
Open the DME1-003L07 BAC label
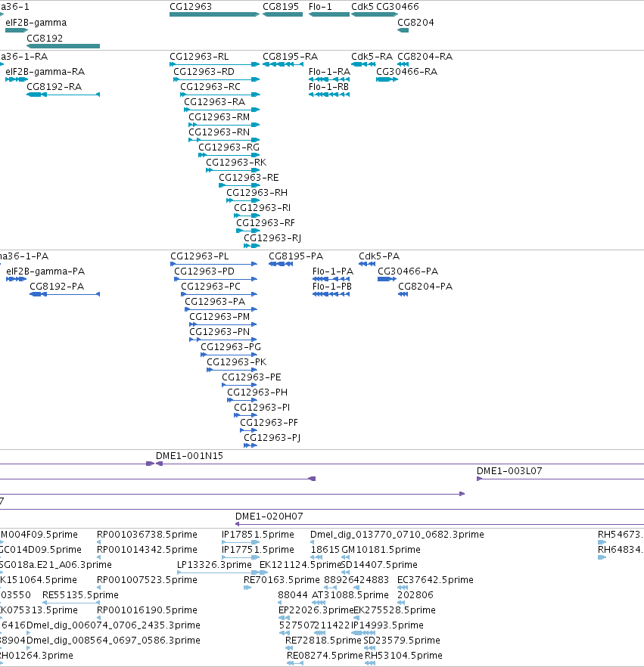point(509,471)
